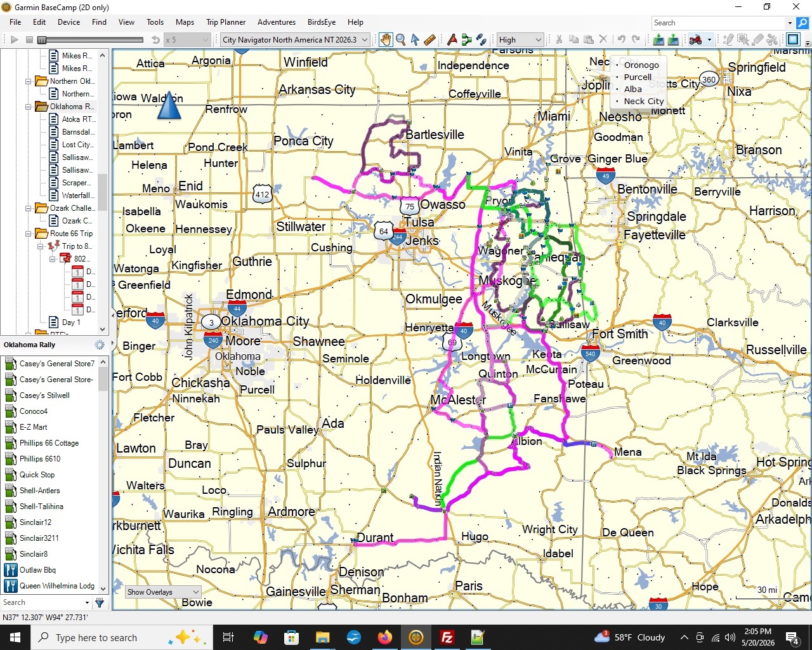Collapse the Route 66 Trip folder

29,234
